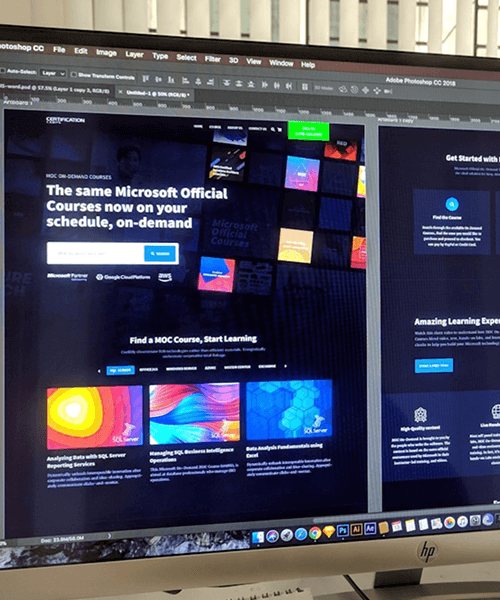Toggle the Auto-Select checkbox
The height and width of the screenshot is (600, 500).
coord(2,71)
